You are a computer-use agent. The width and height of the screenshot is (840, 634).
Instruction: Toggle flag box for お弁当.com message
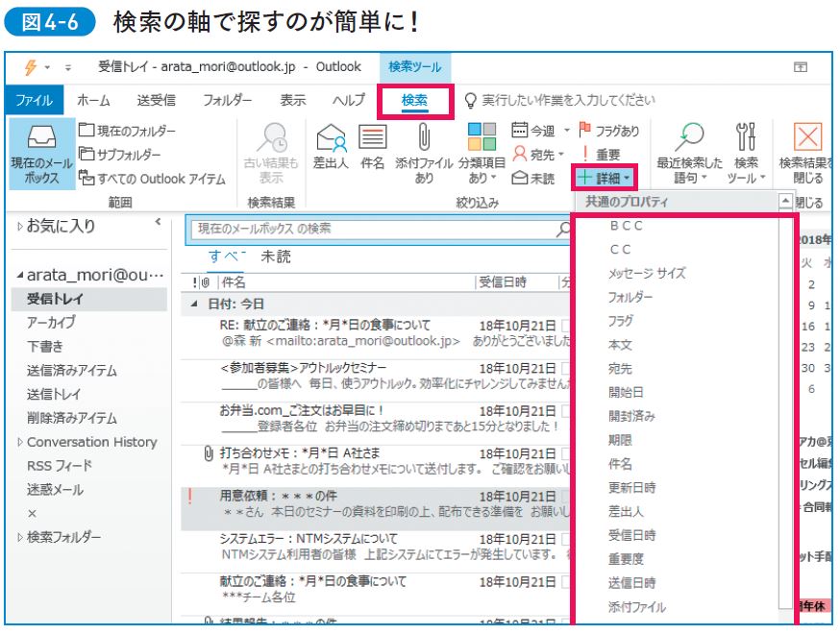tap(565, 411)
